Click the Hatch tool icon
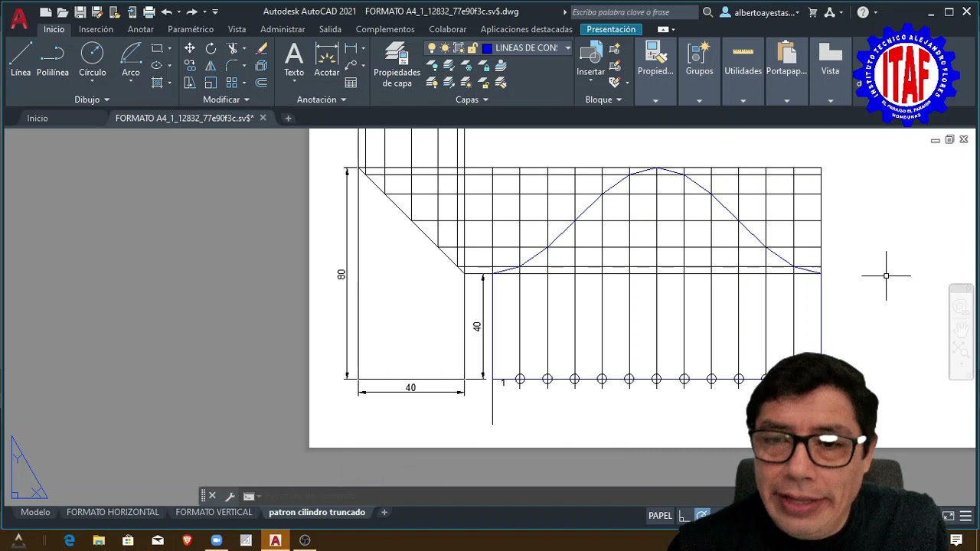This screenshot has height=551, width=980. click(157, 83)
